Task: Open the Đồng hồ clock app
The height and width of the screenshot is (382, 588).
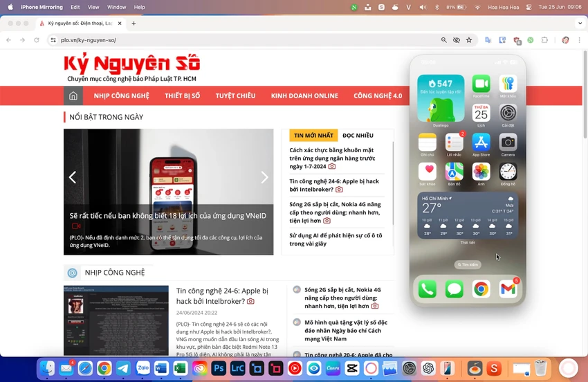Action: tap(508, 172)
